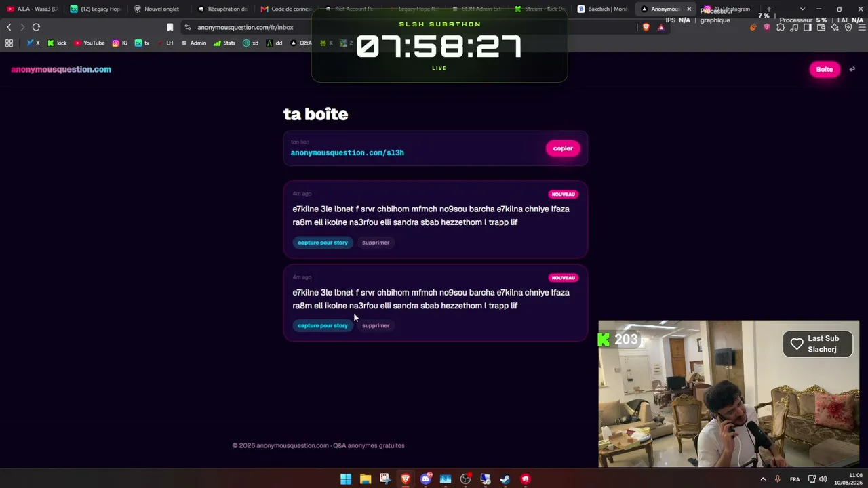Image resolution: width=868 pixels, height=488 pixels.
Task: Switch to the Récupération de tab
Action: coord(223,9)
